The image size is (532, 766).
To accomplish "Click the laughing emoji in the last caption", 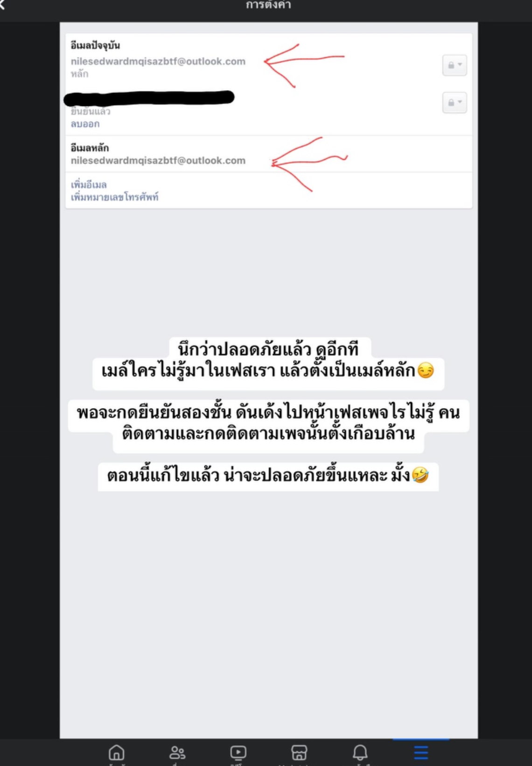I will (420, 475).
